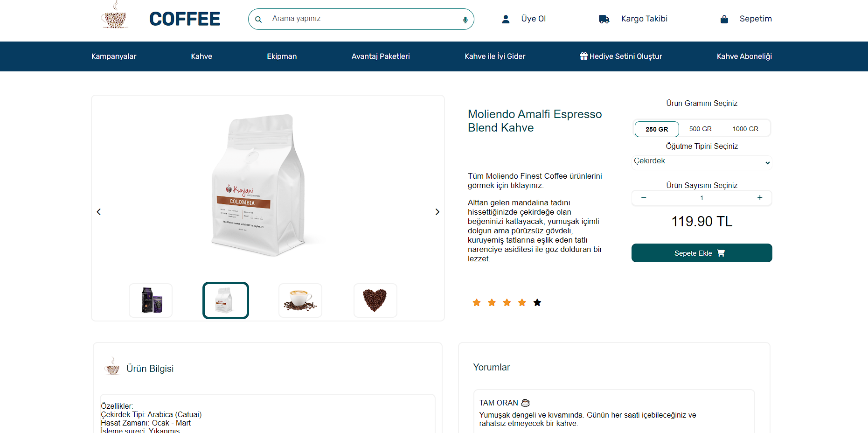The height and width of the screenshot is (433, 868).
Task: Select the heart-shaped coffee beans thumbnail
Action: [x=375, y=300]
